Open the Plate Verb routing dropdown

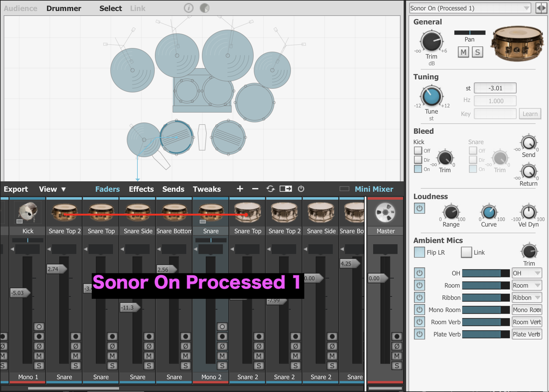pyautogui.click(x=527, y=334)
